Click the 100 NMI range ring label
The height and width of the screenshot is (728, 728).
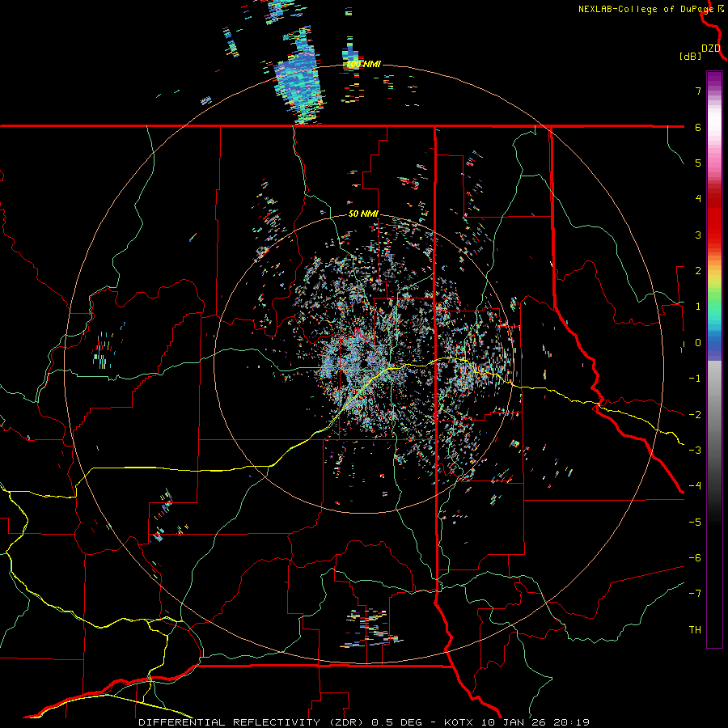coord(363,64)
